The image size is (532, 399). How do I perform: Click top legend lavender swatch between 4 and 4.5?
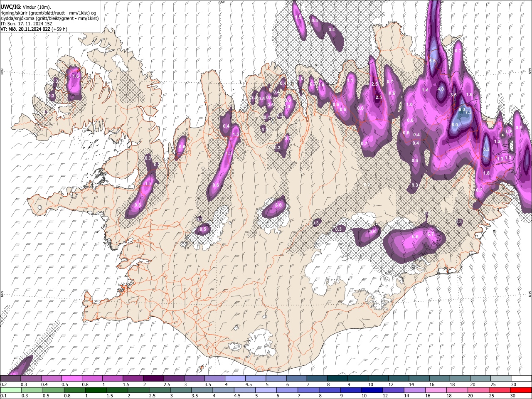point(235,378)
